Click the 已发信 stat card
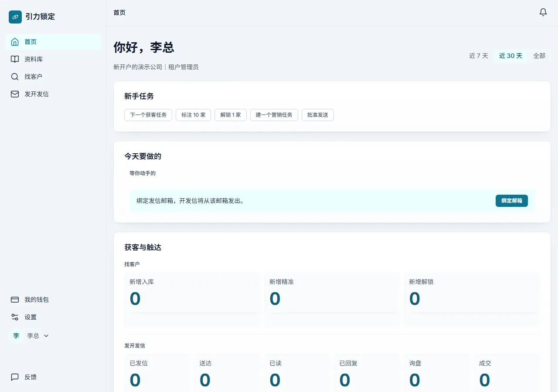This screenshot has width=558, height=392. coord(157,373)
